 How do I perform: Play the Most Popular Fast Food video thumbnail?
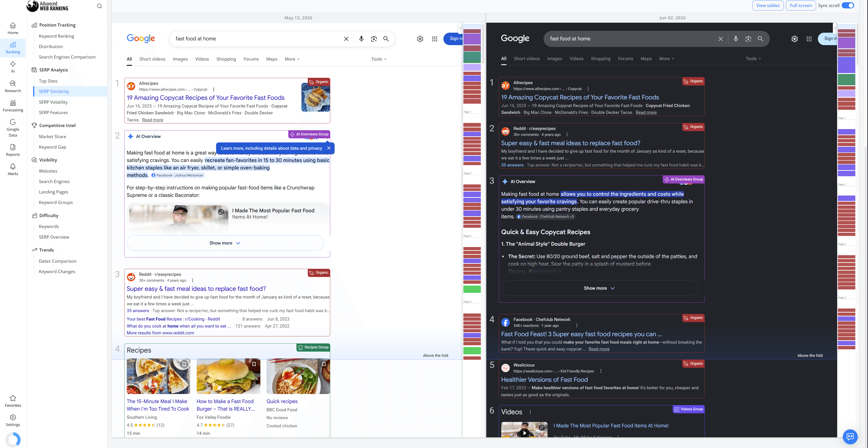[524, 430]
